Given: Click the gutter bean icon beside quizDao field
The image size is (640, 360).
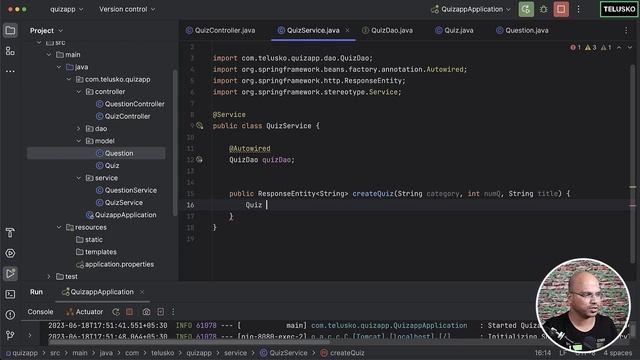Looking at the screenshot, I should [x=199, y=160].
